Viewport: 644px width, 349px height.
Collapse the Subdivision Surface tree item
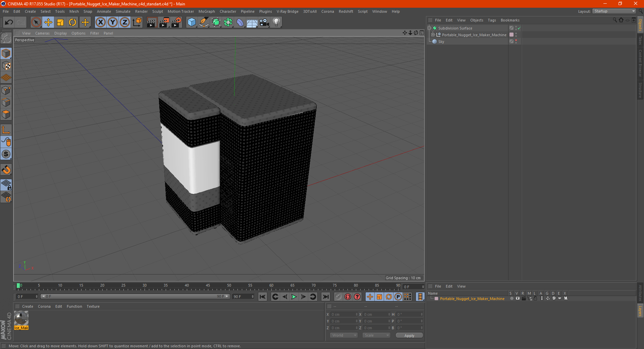[429, 28]
